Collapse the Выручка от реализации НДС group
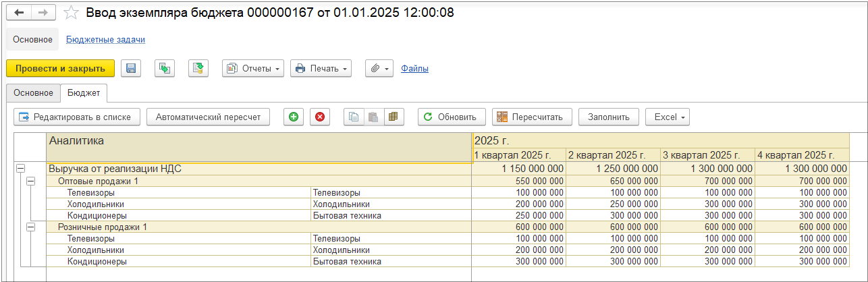 [20, 169]
